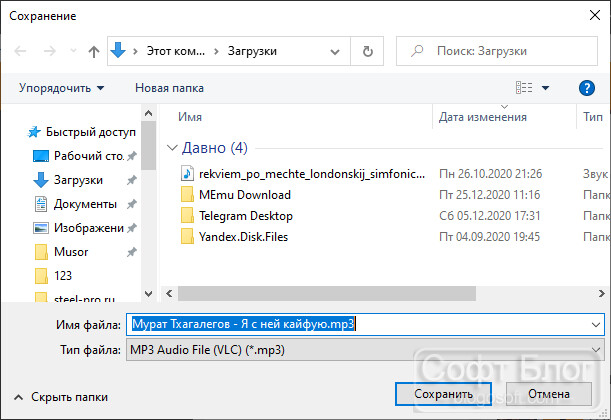The image size is (611, 420).
Task: Click Новая папка in the toolbar
Action: (169, 88)
